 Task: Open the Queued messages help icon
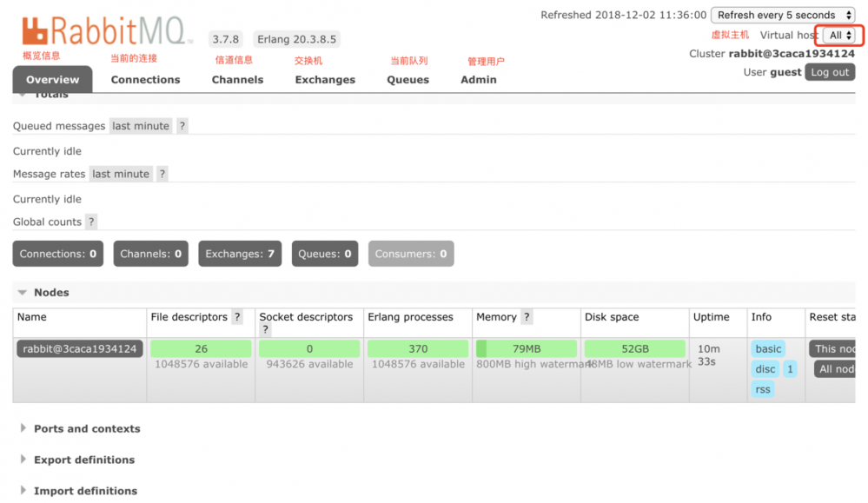(181, 125)
